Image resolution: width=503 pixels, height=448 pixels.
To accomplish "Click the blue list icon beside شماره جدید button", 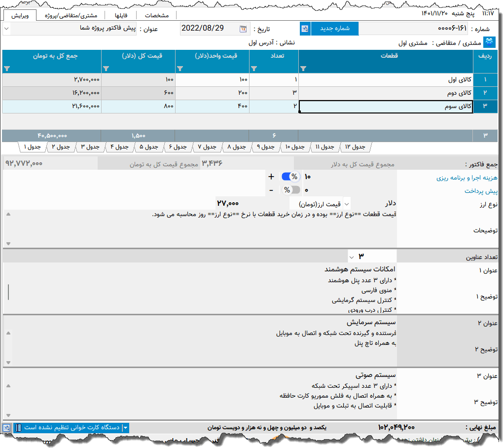I will [305, 29].
